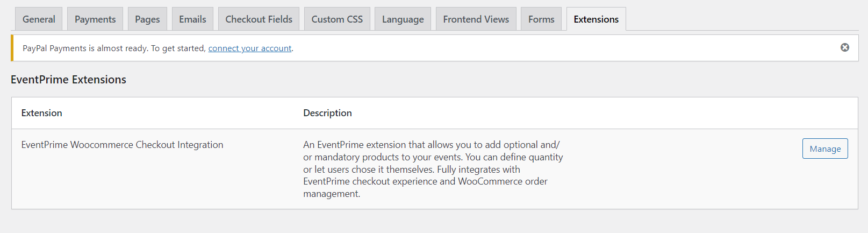Click the EventPrime Extensions heading
Viewport: 868px width, 233px height.
(68, 80)
